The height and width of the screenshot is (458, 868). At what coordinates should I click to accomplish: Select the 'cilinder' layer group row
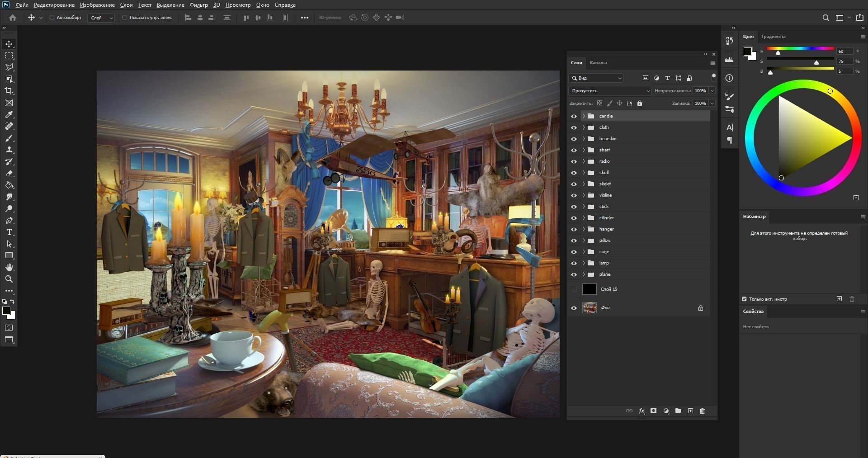point(645,218)
